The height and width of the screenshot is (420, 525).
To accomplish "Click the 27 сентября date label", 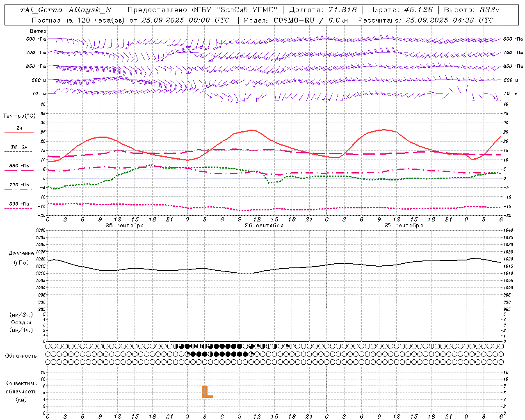I will pyautogui.click(x=404, y=226).
